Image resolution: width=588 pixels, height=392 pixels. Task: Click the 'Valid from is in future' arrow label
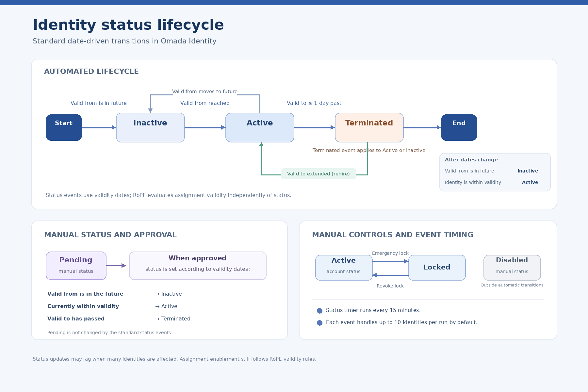(x=99, y=103)
